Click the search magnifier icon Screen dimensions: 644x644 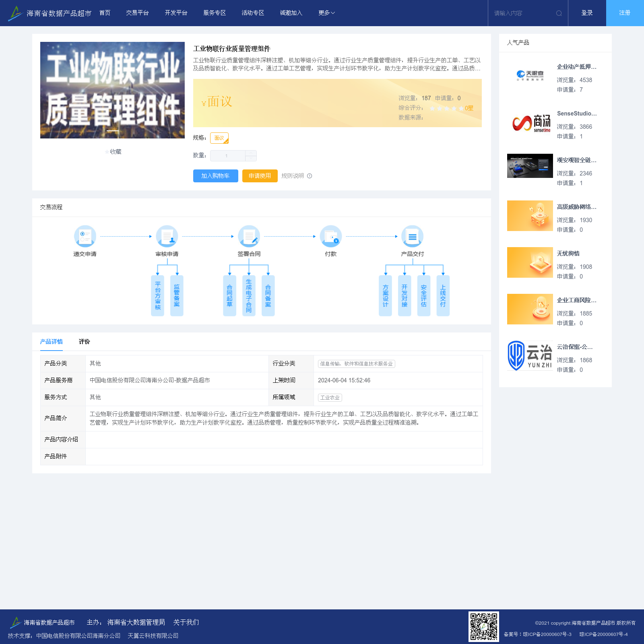[559, 13]
